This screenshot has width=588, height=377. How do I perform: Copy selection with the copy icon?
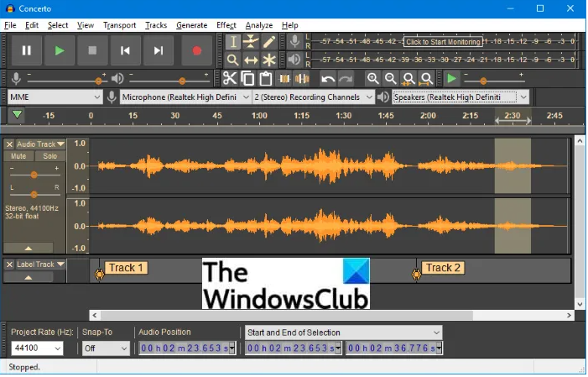point(247,78)
